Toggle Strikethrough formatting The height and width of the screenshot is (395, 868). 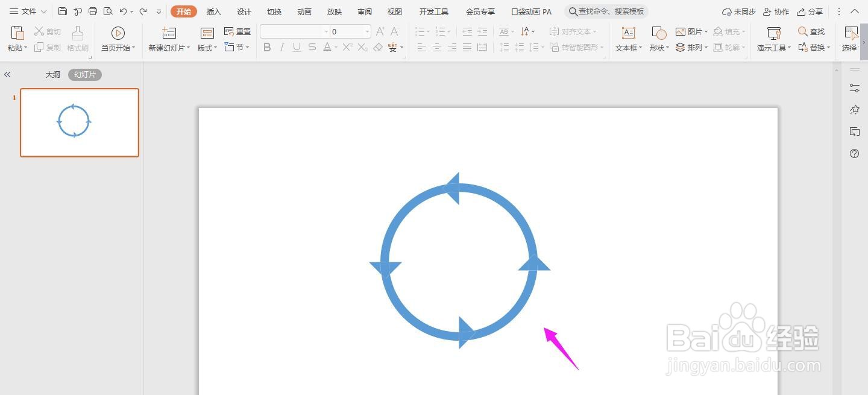(312, 47)
